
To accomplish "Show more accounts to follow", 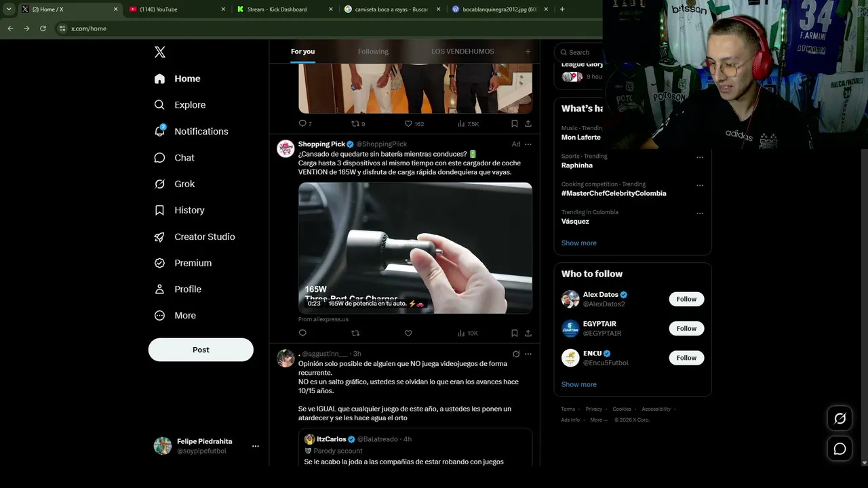I will [579, 384].
